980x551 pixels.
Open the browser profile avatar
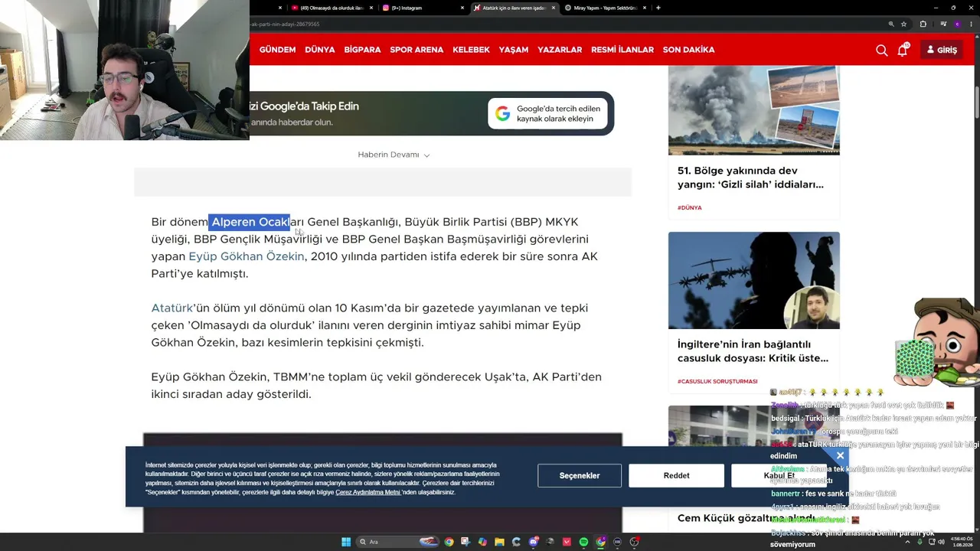pyautogui.click(x=957, y=24)
